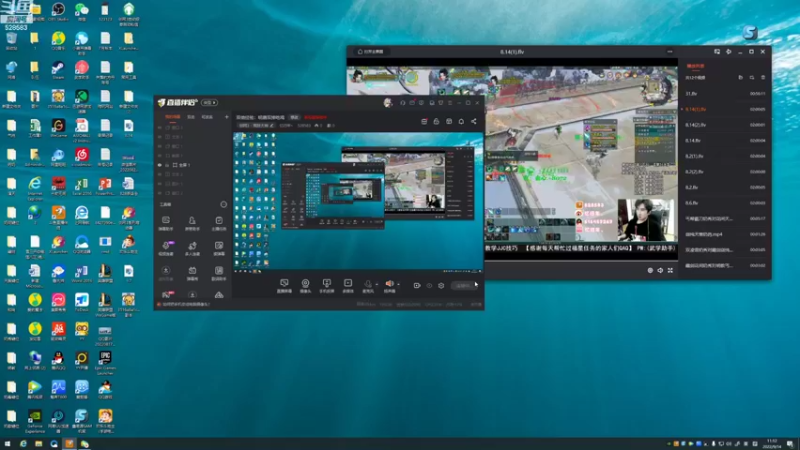800x450 pixels.
Task: Select the first scene tab in streaming app
Action: coord(172,117)
